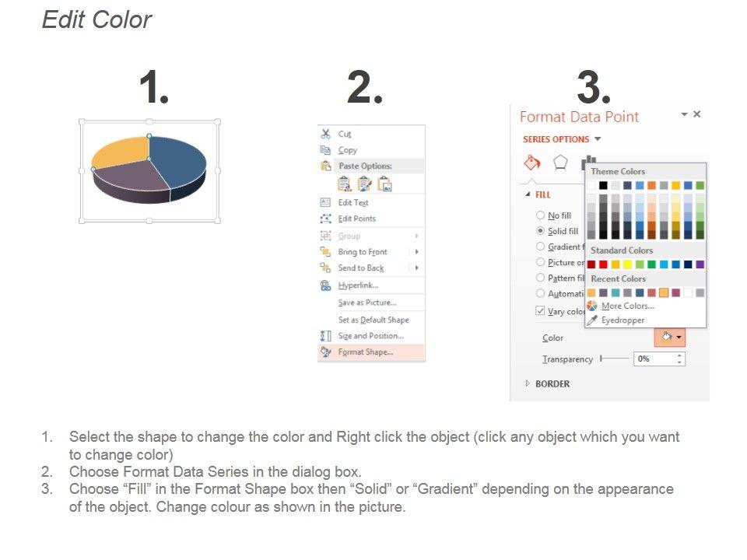Image resolution: width=747 pixels, height=560 pixels.
Task: Pick the red swatch in Standard Colors
Action: pyautogui.click(x=603, y=264)
